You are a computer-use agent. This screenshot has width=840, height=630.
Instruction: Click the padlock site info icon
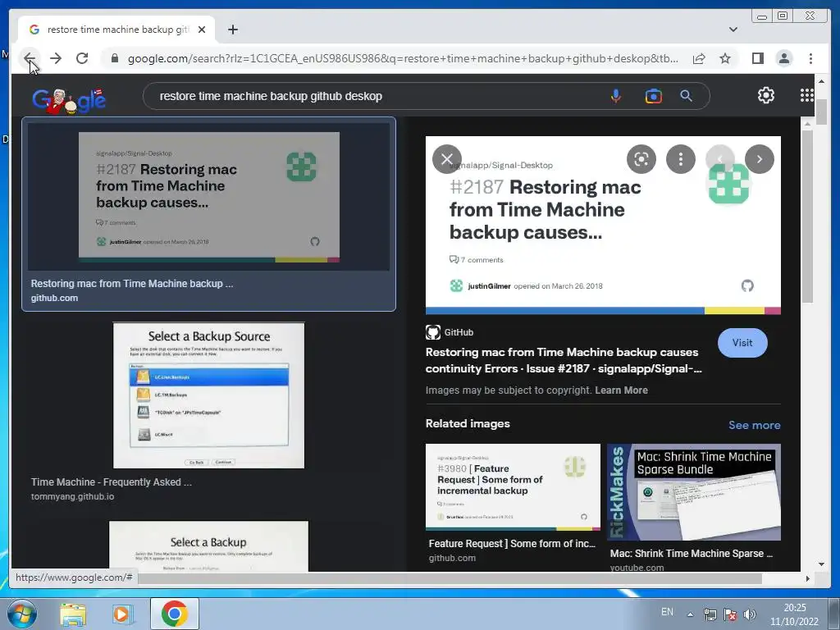click(x=114, y=58)
